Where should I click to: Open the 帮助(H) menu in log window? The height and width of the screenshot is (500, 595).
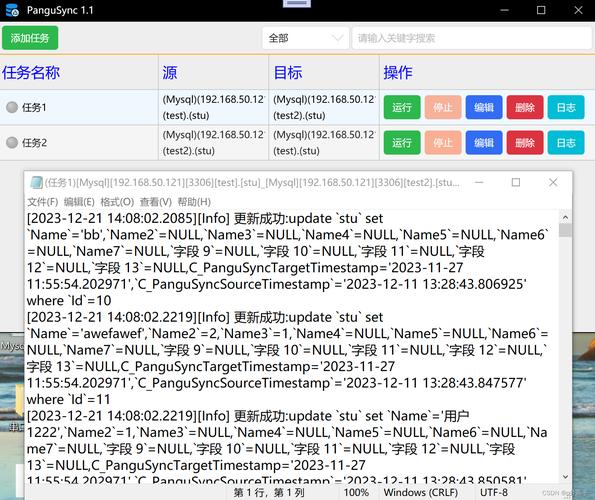coord(194,202)
